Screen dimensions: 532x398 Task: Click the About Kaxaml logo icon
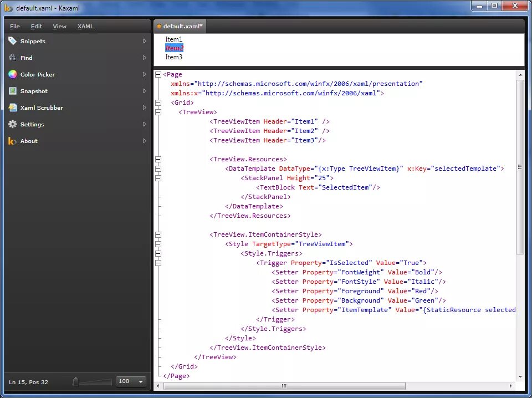click(x=12, y=141)
